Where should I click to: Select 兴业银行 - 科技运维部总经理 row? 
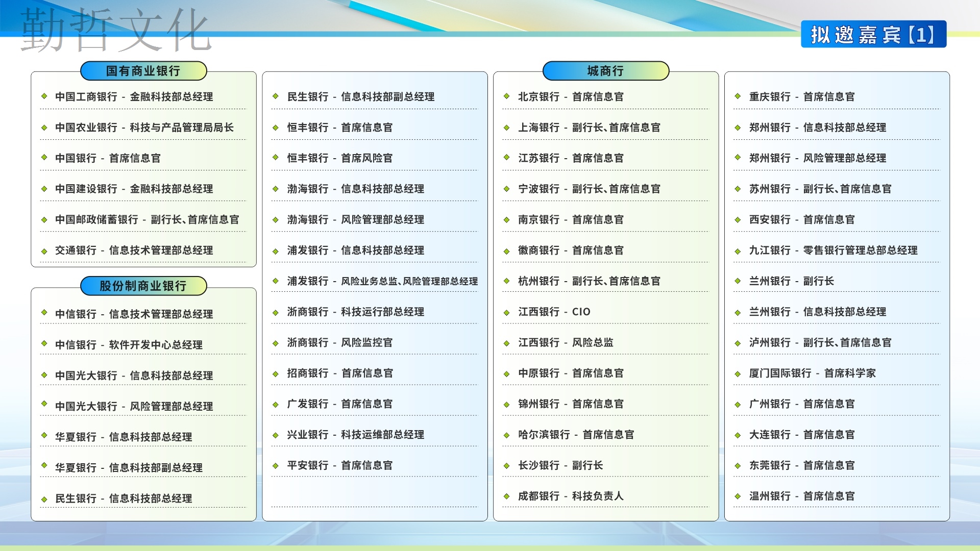[x=375, y=435]
